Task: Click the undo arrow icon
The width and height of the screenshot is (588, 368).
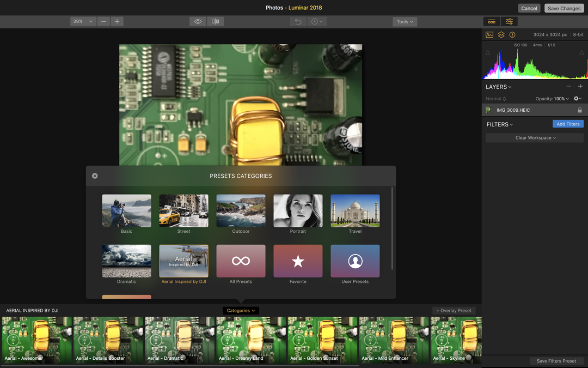Action: [298, 21]
